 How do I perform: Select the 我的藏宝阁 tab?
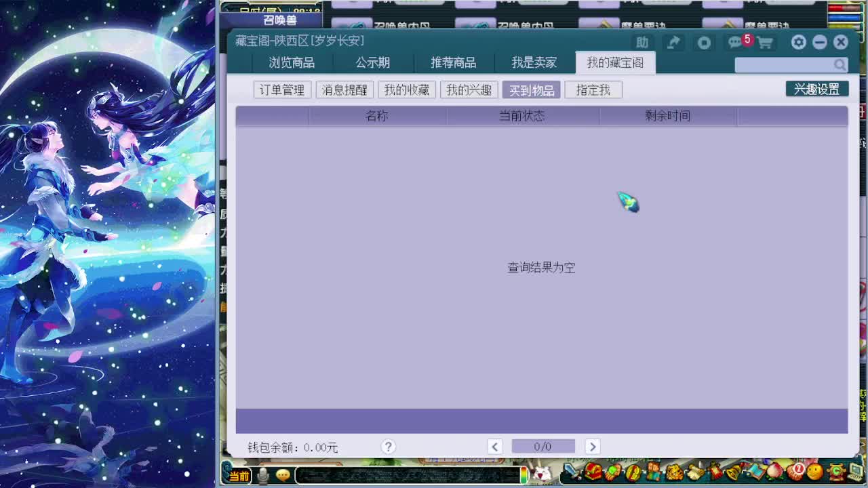615,62
